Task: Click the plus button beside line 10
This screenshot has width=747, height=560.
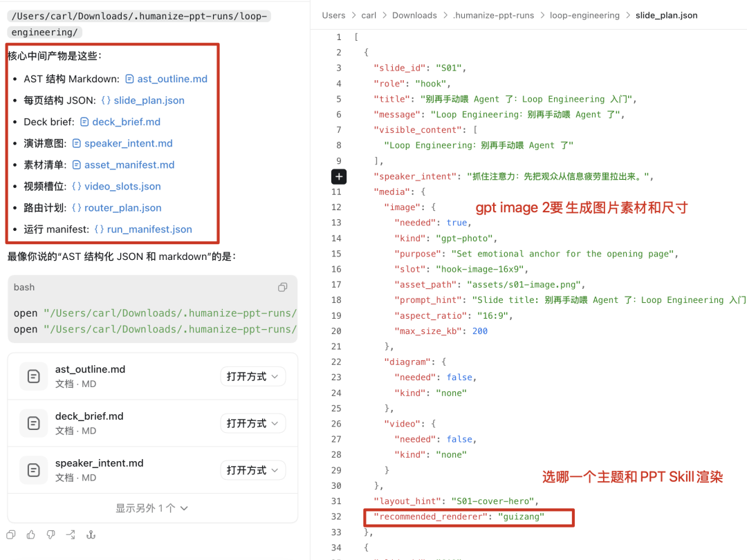Action: tap(339, 177)
